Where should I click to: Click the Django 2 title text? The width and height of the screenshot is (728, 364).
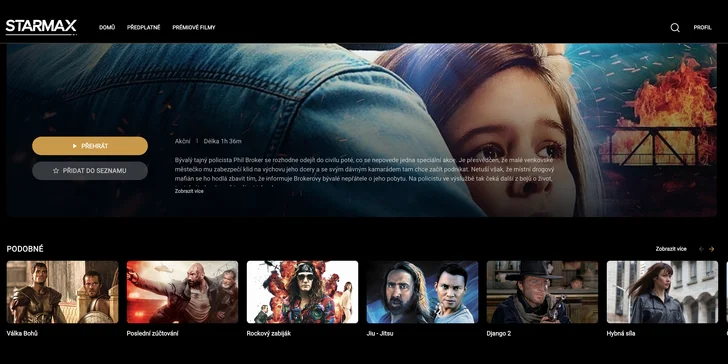[x=499, y=333]
